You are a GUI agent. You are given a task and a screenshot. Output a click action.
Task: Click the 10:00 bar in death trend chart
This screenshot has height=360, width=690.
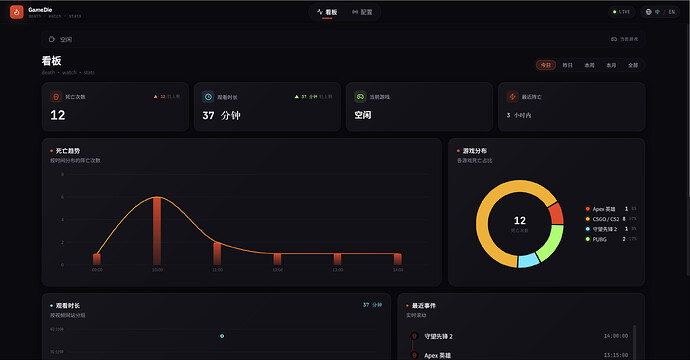157,231
